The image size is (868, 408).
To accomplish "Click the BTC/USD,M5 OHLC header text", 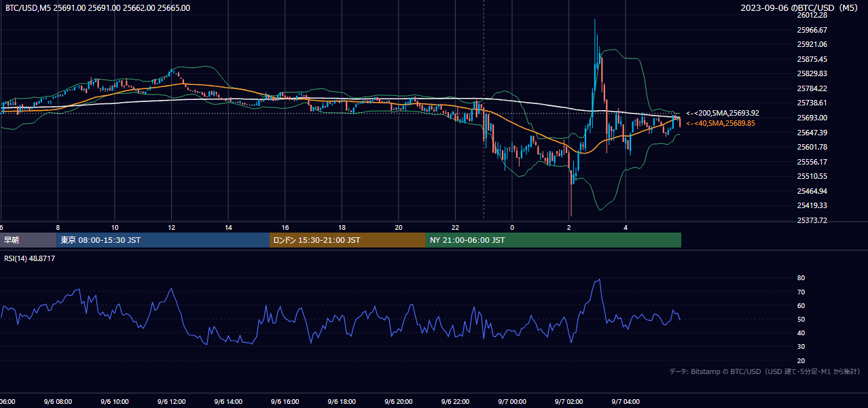I will coord(98,8).
